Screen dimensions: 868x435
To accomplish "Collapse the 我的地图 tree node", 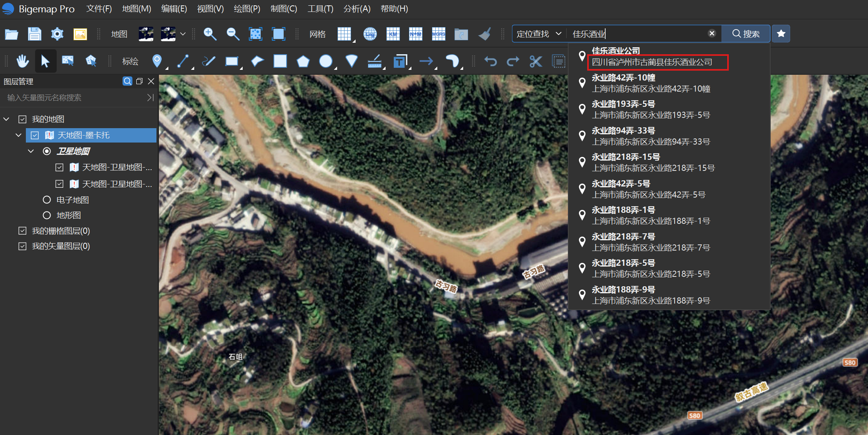I will (x=7, y=119).
